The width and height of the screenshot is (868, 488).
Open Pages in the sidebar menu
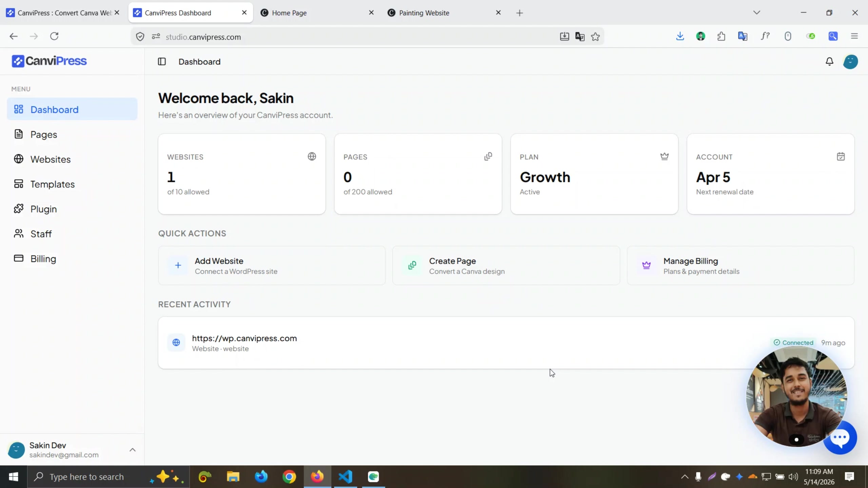[72, 135]
